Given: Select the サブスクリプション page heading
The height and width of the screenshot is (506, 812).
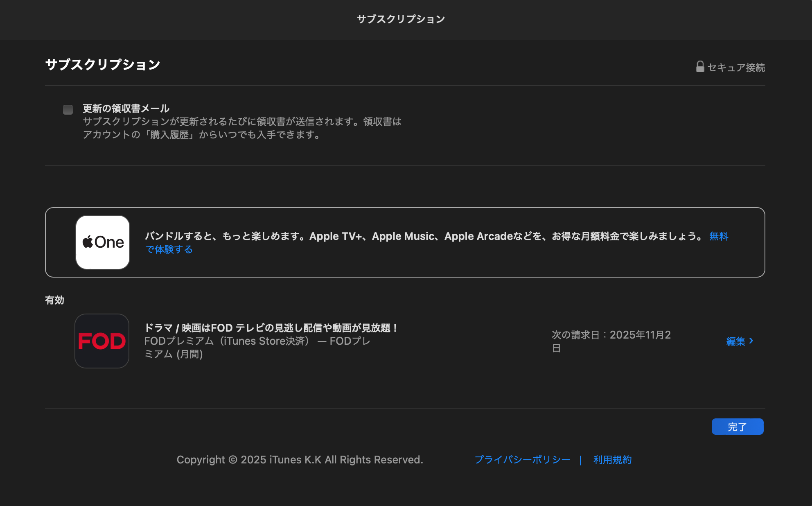Looking at the screenshot, I should pos(102,64).
